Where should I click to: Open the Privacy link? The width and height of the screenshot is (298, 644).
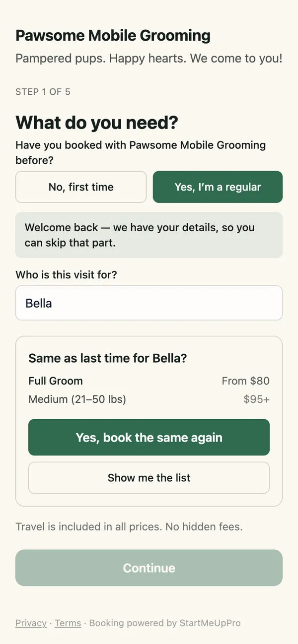[x=31, y=623]
